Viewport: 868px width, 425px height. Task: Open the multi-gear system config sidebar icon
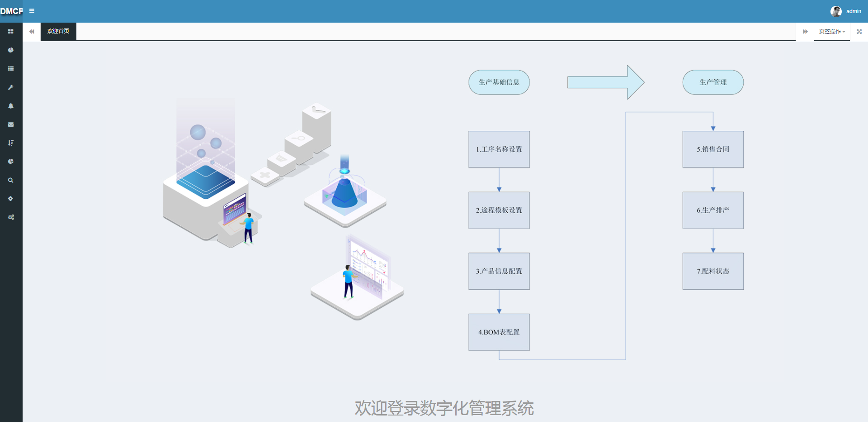tap(11, 217)
